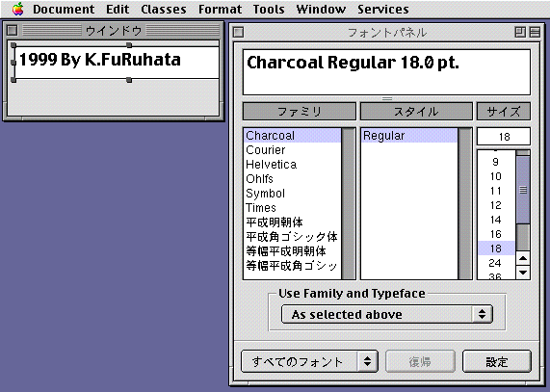Open the Format menu

220,9
